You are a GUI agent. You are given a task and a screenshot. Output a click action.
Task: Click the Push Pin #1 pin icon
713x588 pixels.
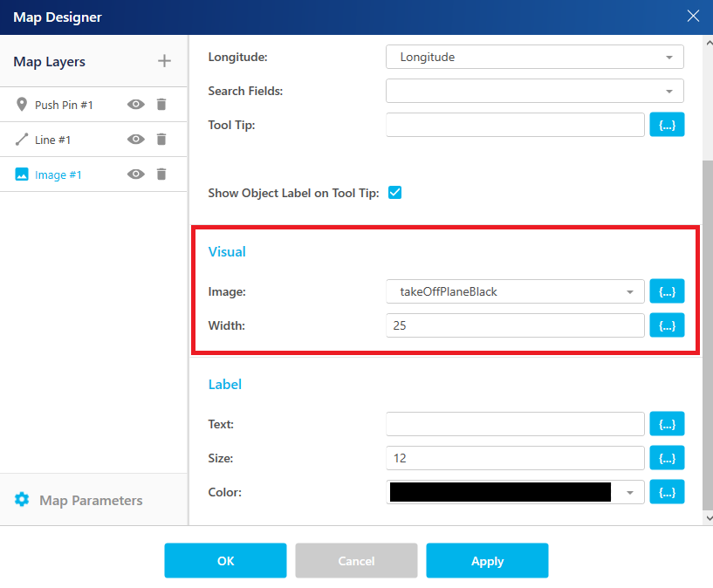[21, 105]
